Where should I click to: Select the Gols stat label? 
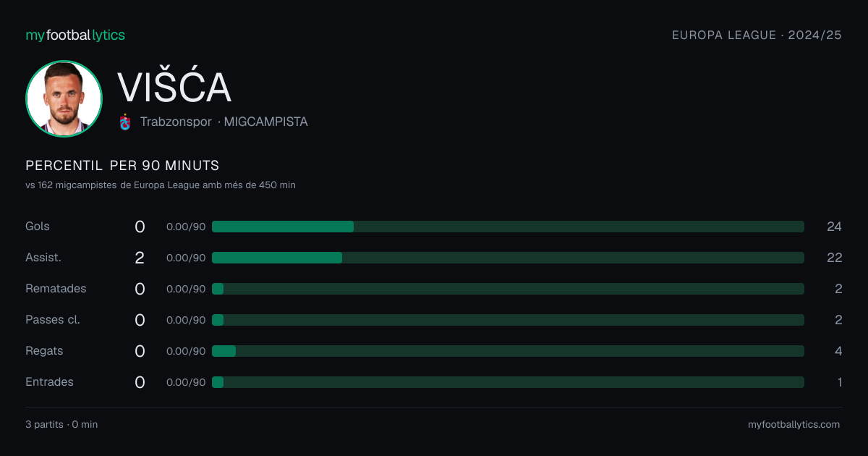pos(38,227)
